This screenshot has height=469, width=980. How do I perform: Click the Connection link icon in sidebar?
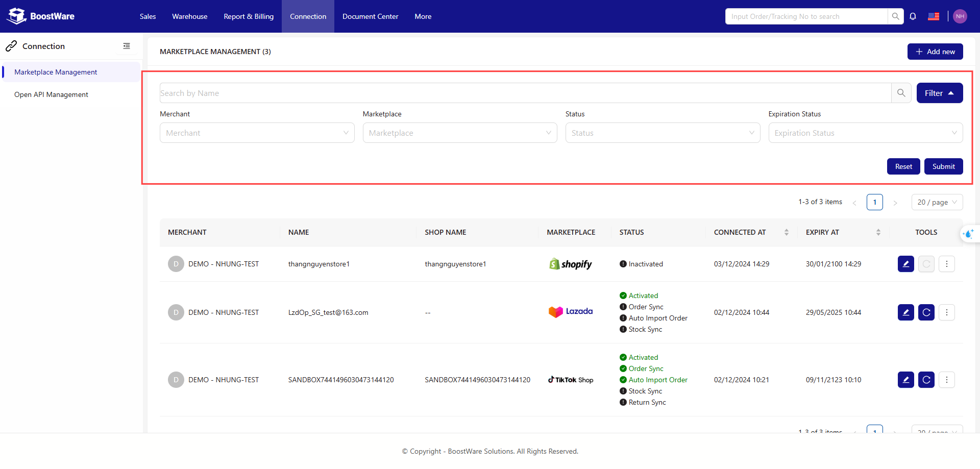tap(11, 46)
